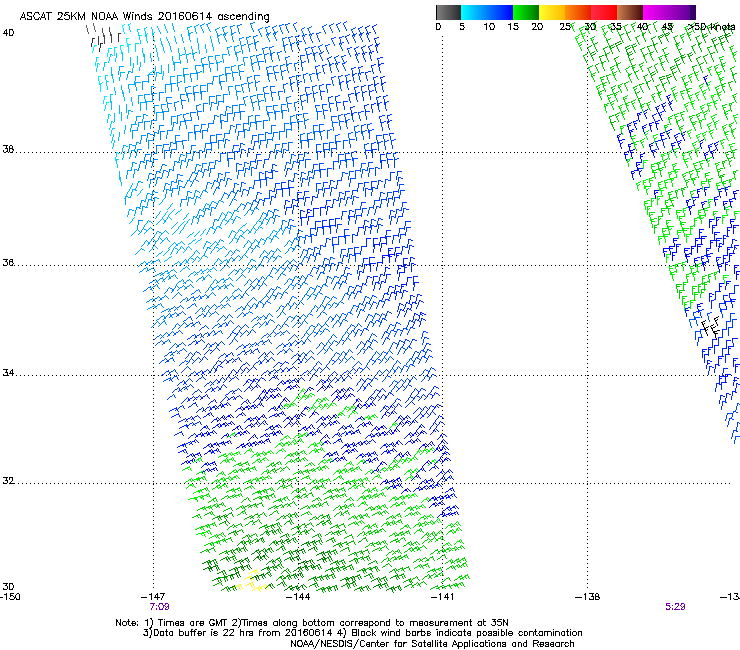Click the purple pass time '5:29'
Image resolution: width=740 pixels, height=650 pixels.
pos(675,607)
